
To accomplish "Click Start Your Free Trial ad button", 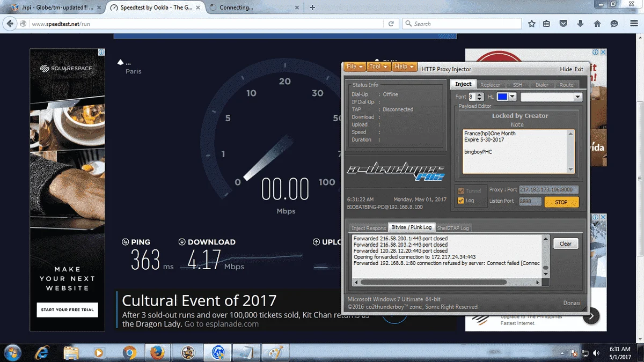I will point(68,309).
